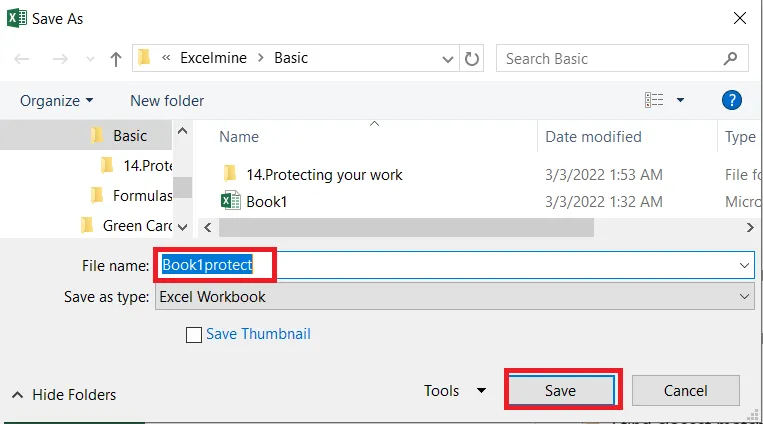Expand the address bar history dropdown
763x424 pixels.
[x=447, y=59]
